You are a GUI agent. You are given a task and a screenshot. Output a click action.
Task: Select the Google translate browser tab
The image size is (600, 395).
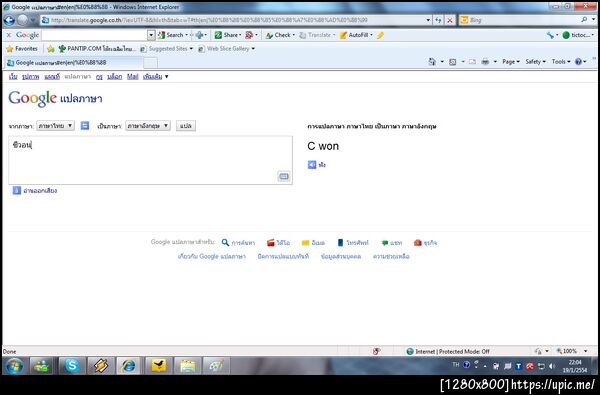pyautogui.click(x=73, y=62)
